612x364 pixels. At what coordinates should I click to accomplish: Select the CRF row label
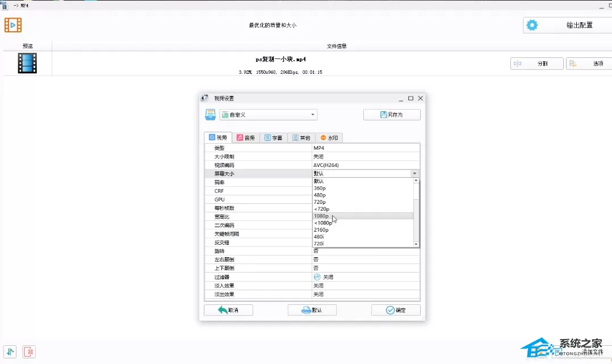click(219, 191)
